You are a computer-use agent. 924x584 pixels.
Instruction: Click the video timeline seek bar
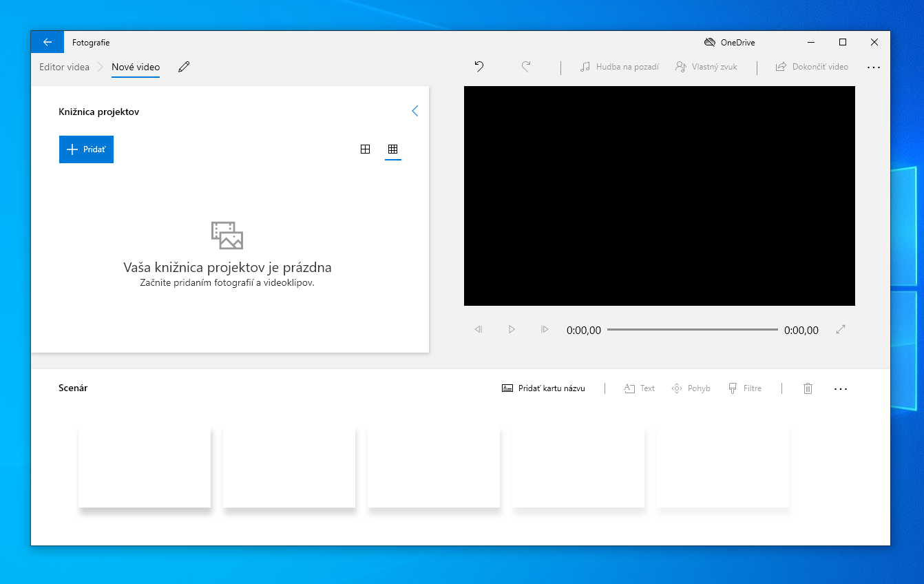[x=692, y=330]
